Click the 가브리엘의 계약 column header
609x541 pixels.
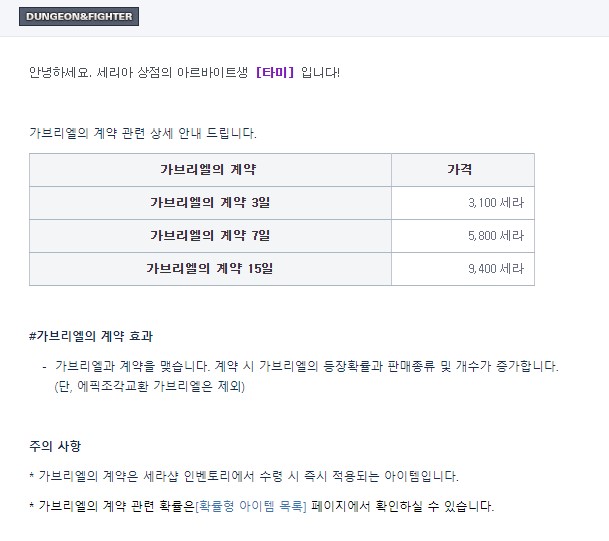click(x=211, y=170)
